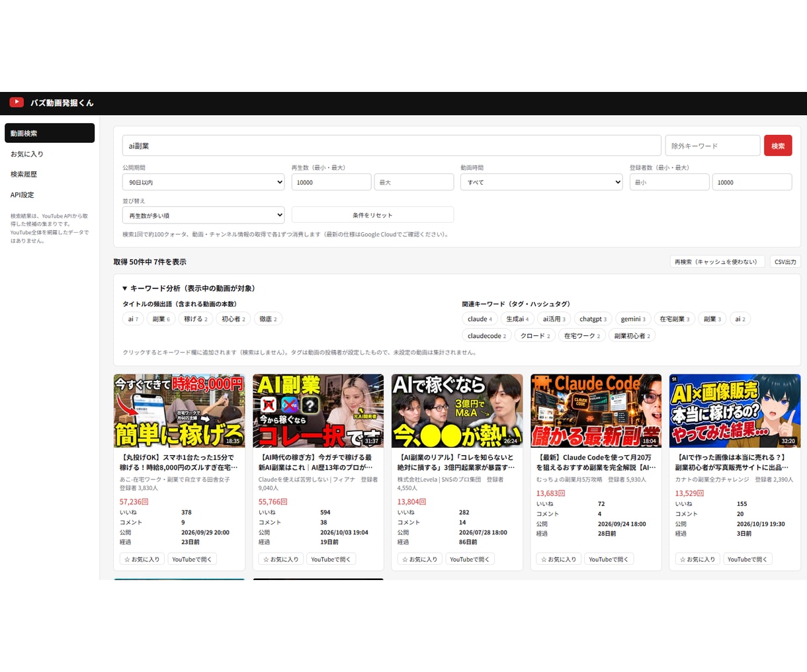Click the YouTube logo icon in header
The height and width of the screenshot is (672, 807).
(17, 103)
